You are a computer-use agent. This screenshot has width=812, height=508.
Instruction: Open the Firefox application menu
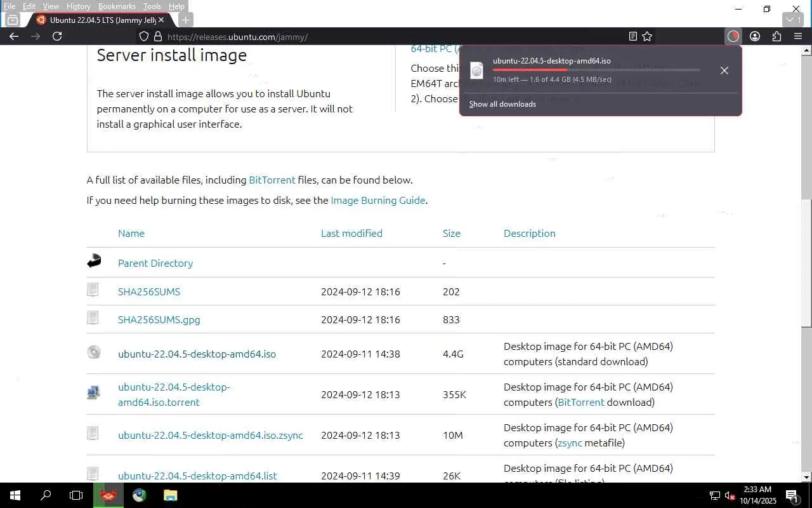pyautogui.click(x=798, y=36)
